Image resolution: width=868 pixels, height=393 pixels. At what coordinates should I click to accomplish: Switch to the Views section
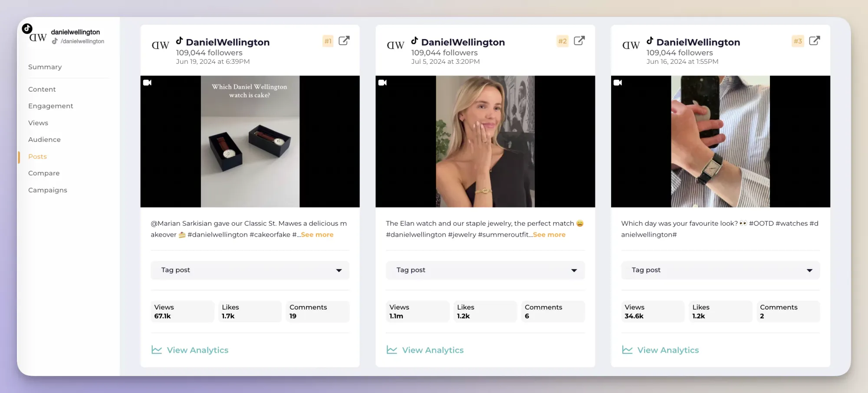pos(38,123)
